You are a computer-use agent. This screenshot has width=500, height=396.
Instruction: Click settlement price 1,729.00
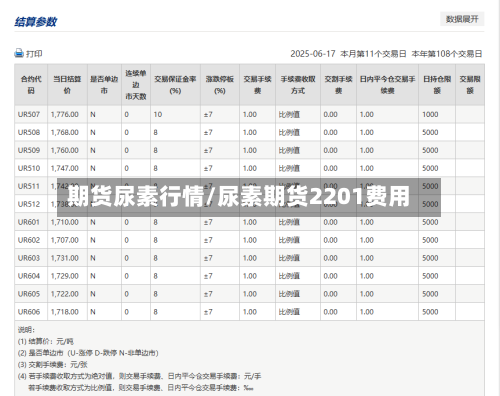coord(65,276)
